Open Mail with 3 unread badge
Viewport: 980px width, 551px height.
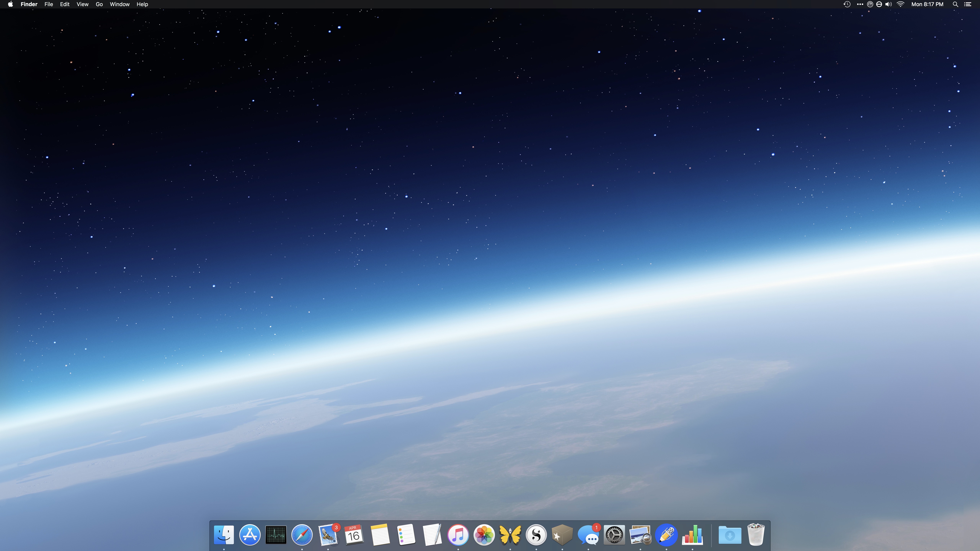pyautogui.click(x=328, y=535)
